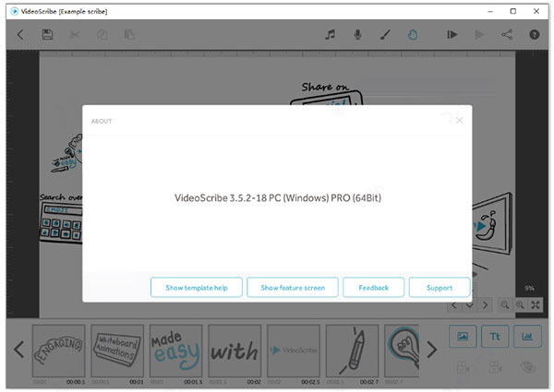Open the Feedback button
This screenshot has height=392, width=554.
[373, 288]
